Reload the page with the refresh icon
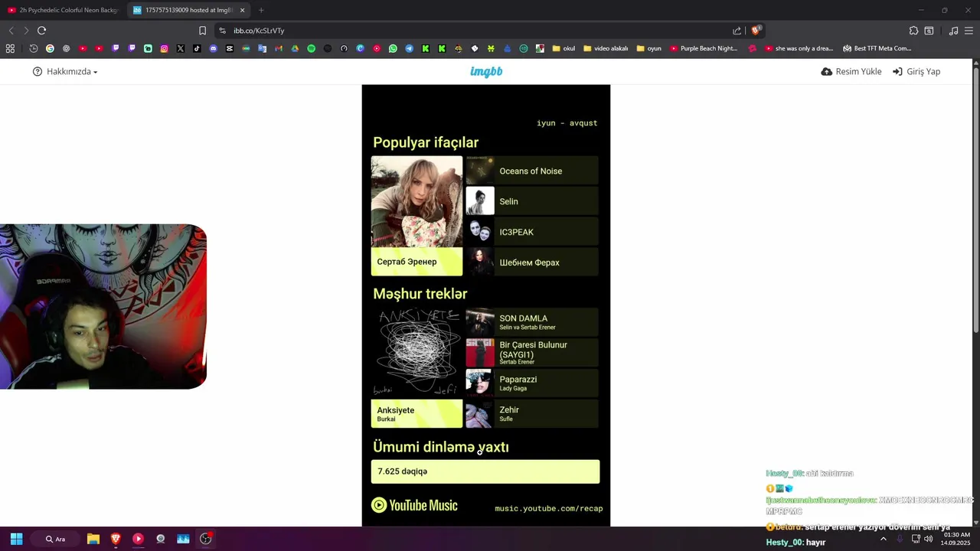 (41, 31)
